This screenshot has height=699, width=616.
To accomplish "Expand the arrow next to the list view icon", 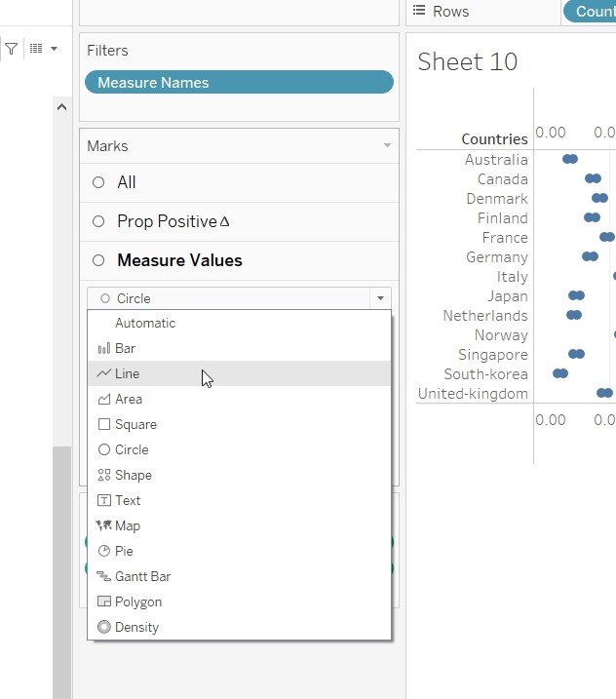I will click(x=54, y=49).
